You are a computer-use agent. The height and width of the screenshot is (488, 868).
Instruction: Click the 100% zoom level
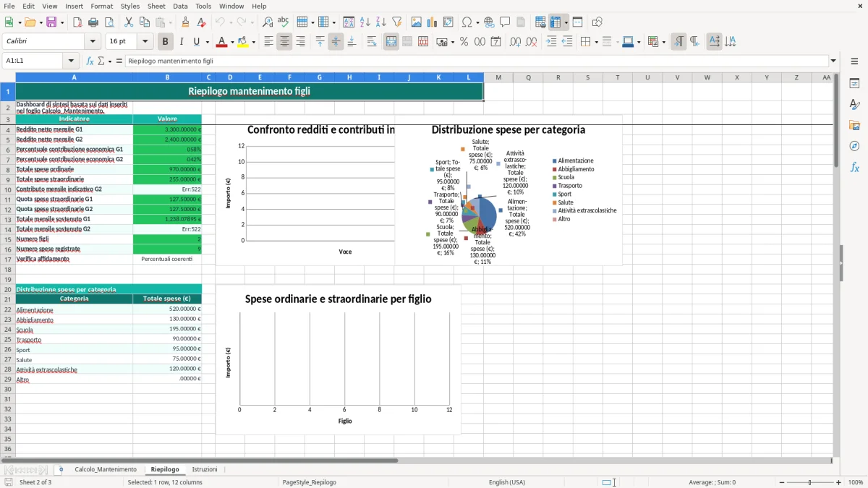(856, 482)
